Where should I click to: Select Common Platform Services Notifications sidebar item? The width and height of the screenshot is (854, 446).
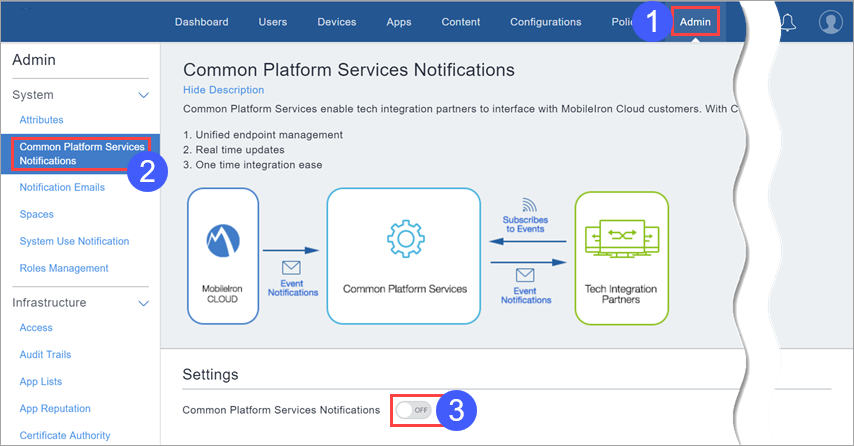coord(81,154)
